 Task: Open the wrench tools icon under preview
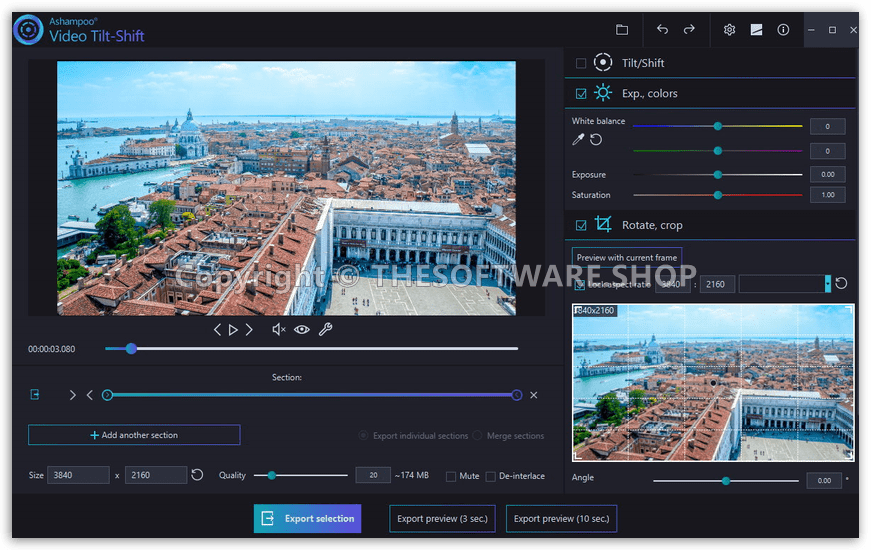pyautogui.click(x=325, y=329)
